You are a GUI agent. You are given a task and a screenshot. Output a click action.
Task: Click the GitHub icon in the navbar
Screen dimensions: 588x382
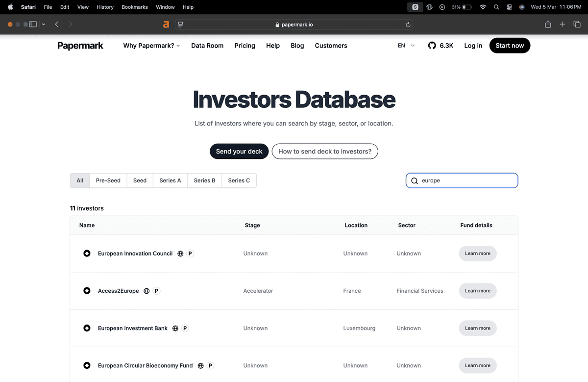coord(432,46)
